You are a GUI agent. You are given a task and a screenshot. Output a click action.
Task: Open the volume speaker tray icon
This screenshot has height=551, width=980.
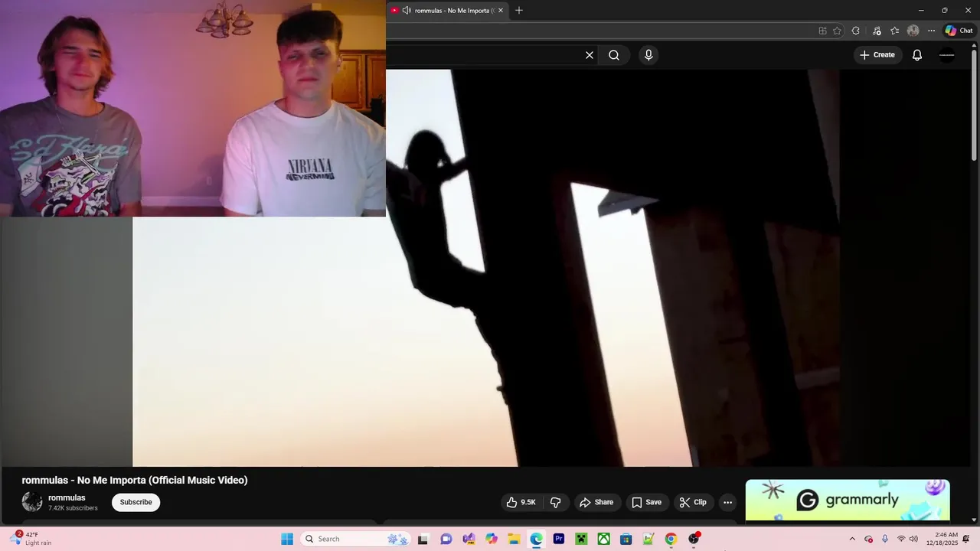point(913,539)
